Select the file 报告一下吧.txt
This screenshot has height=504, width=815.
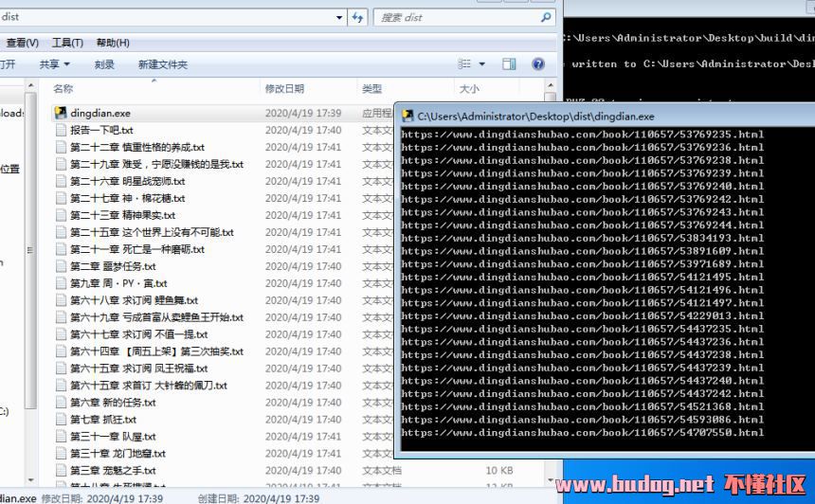102,130
